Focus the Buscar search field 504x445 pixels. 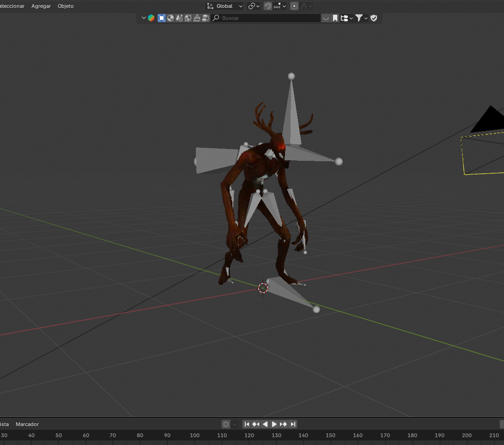(x=266, y=18)
